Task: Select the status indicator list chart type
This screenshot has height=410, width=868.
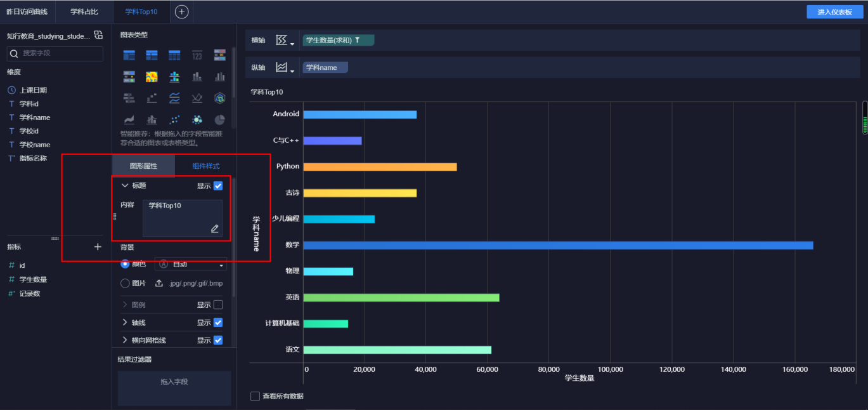Action: point(129,77)
